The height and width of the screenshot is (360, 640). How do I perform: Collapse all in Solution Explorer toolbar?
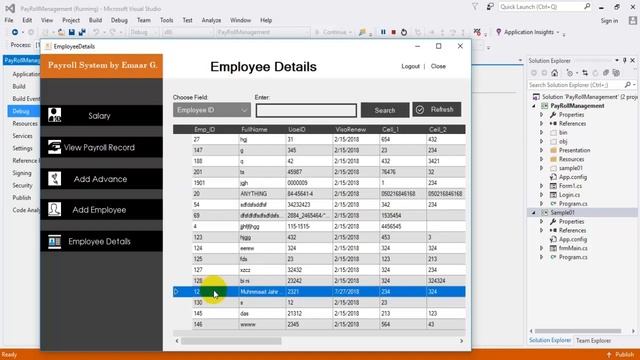(606, 73)
